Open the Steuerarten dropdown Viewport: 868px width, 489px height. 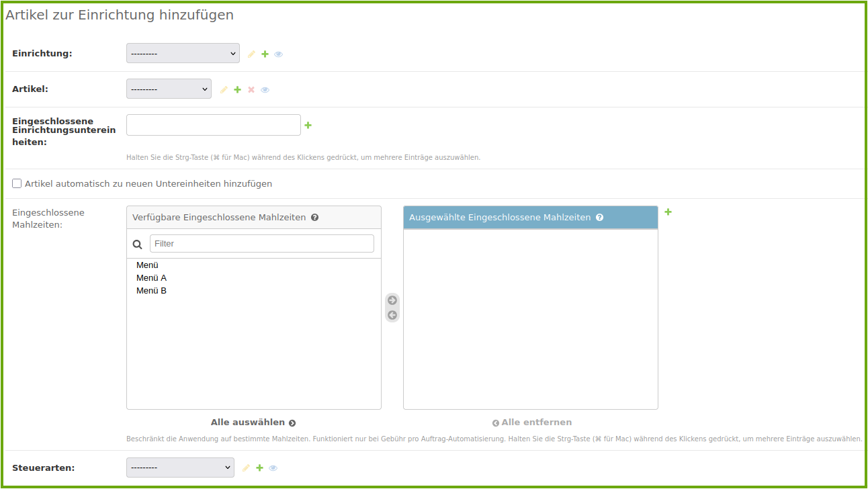coord(180,468)
